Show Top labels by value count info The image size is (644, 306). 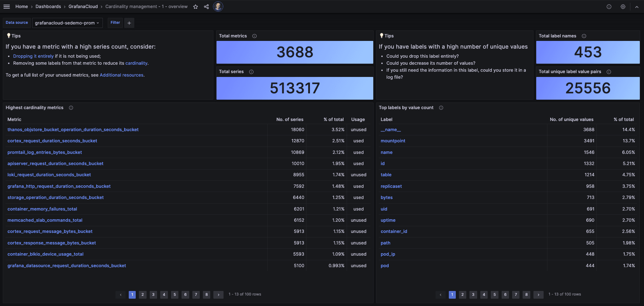(x=441, y=108)
